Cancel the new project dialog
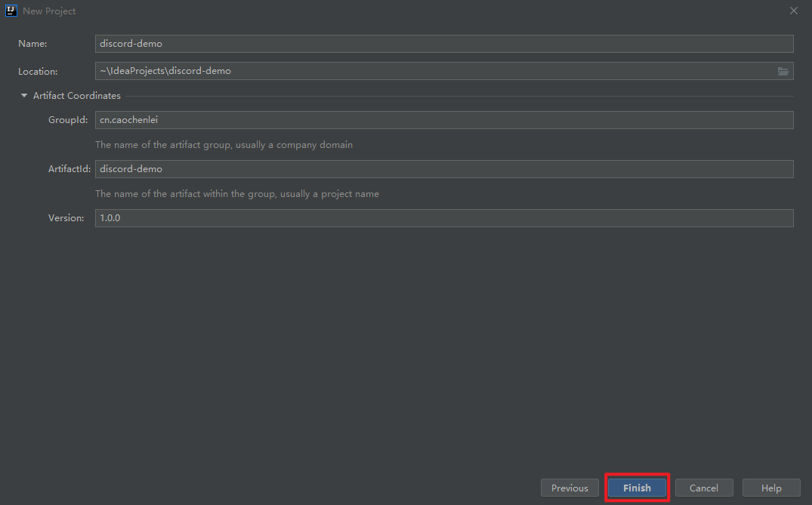Screen dimensions: 812x505 pyautogui.click(x=704, y=488)
